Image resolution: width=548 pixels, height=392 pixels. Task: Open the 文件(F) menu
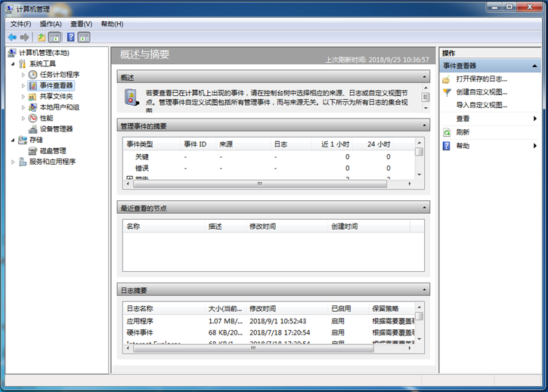20,23
